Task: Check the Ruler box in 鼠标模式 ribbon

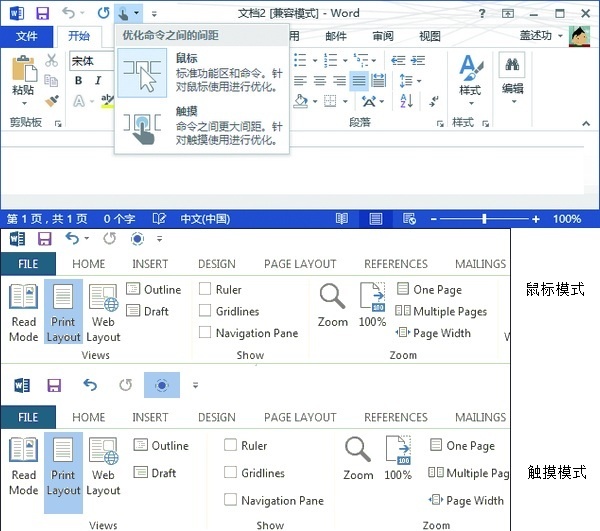Action: (205, 289)
